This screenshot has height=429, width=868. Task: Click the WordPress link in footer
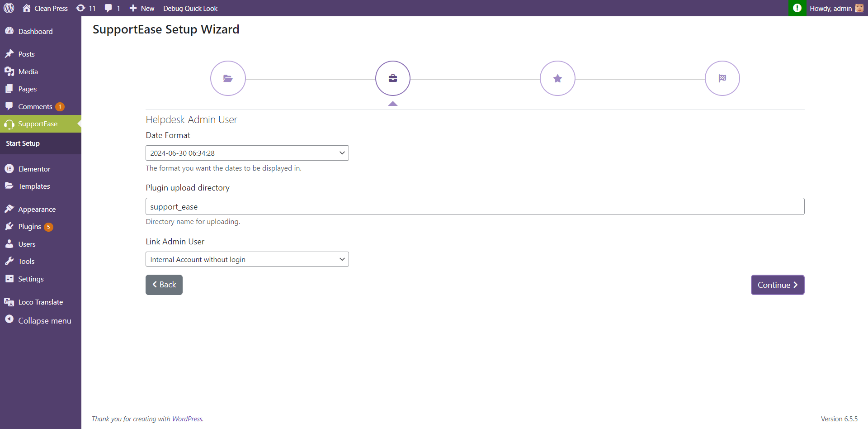coord(187,419)
